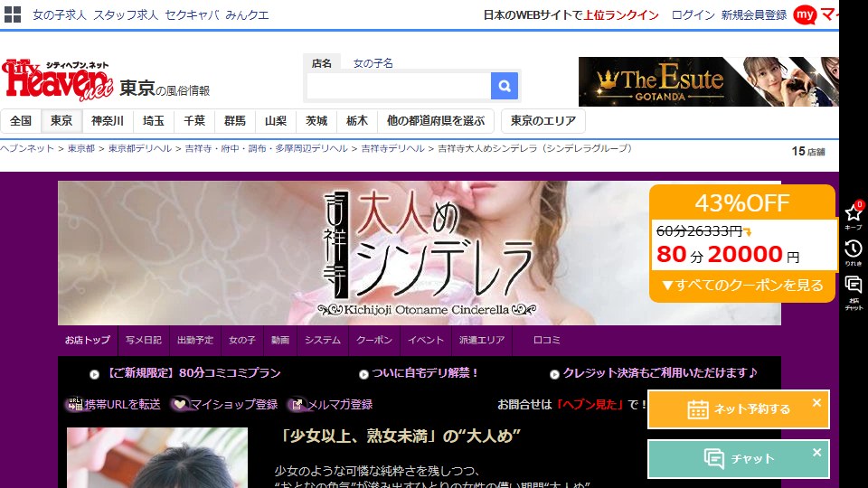
Task: Click the 吉祥寺 大人めシンデレラ header banner
Action: coord(419,253)
